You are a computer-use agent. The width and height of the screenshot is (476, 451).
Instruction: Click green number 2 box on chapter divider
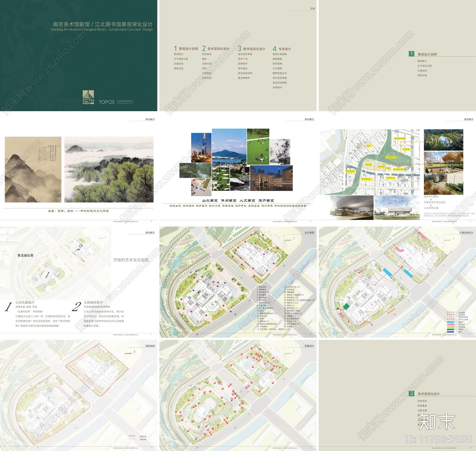tap(411, 393)
